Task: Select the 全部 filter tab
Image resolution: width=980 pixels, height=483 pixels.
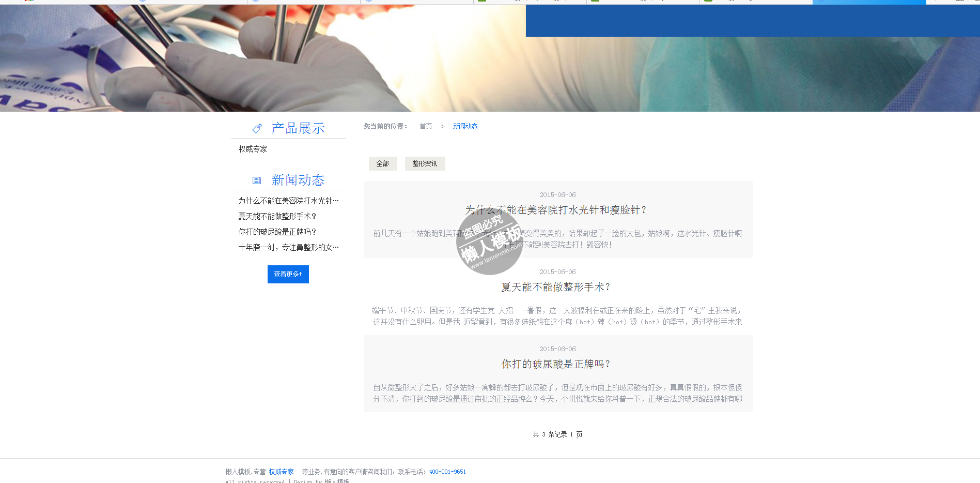Action: coord(382,163)
